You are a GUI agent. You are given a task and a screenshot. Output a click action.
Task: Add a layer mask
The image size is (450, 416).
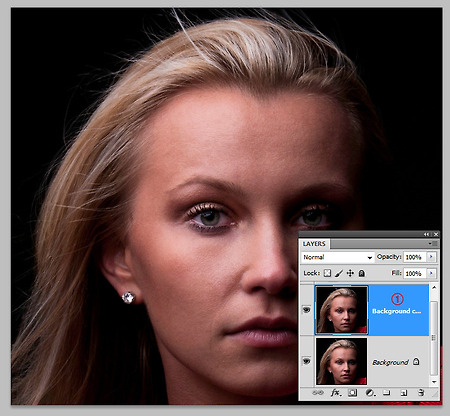pyautogui.click(x=352, y=393)
